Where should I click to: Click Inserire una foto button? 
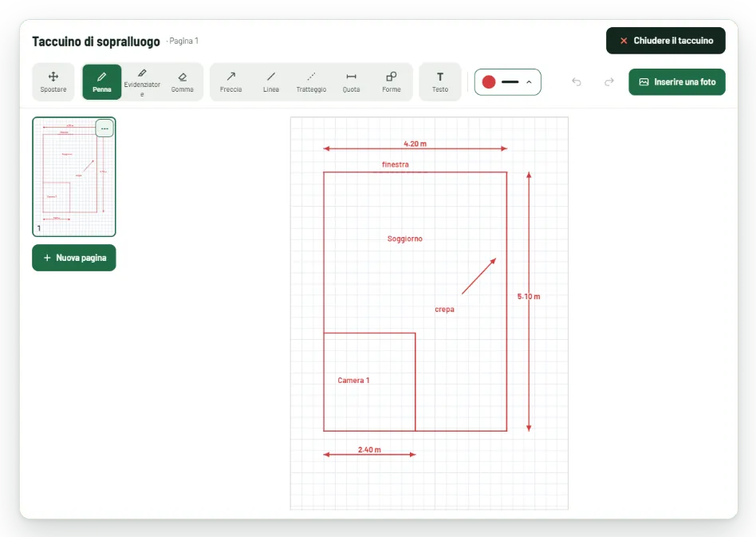click(x=677, y=82)
